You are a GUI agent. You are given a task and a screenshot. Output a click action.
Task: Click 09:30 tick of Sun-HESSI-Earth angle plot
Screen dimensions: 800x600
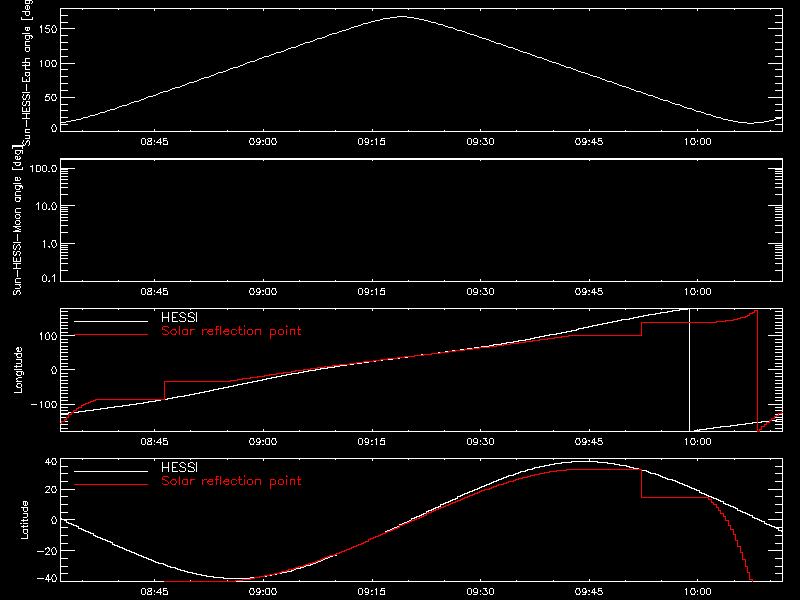pos(480,142)
